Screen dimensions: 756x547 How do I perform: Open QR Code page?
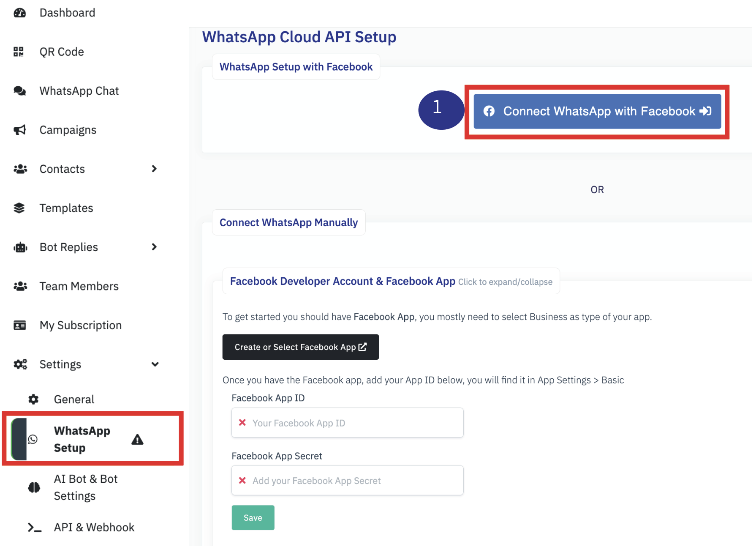[62, 52]
